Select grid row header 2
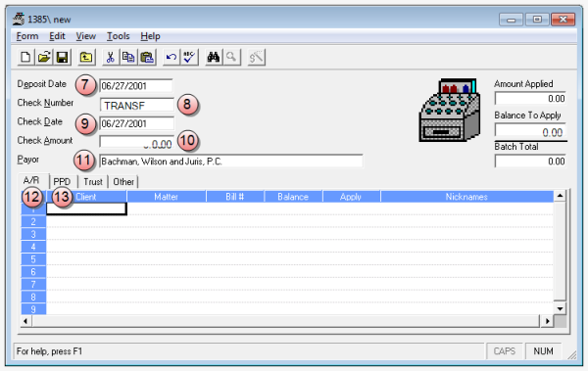588x371 pixels. (33, 221)
